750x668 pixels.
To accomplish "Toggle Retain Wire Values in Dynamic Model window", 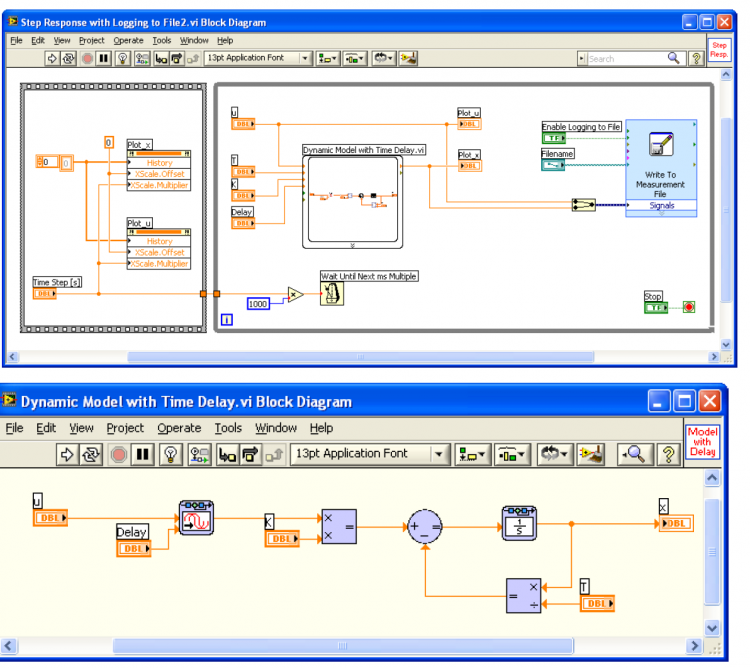I will coord(199,454).
